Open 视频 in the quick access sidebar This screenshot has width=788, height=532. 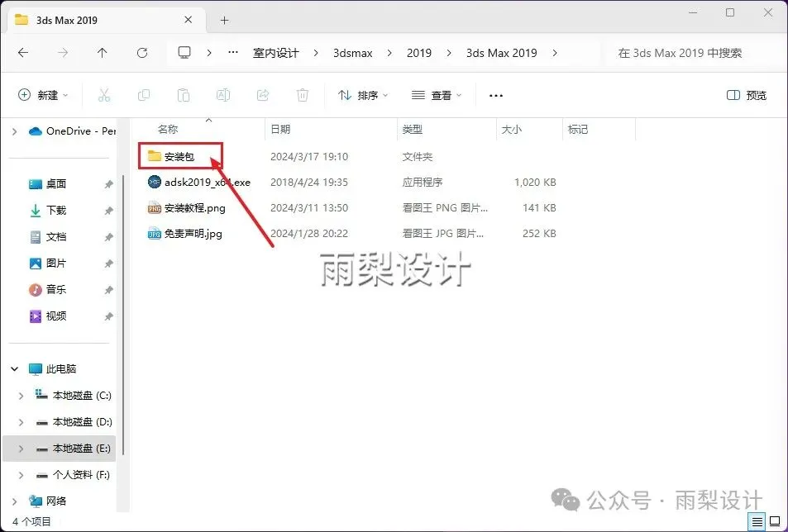56,316
